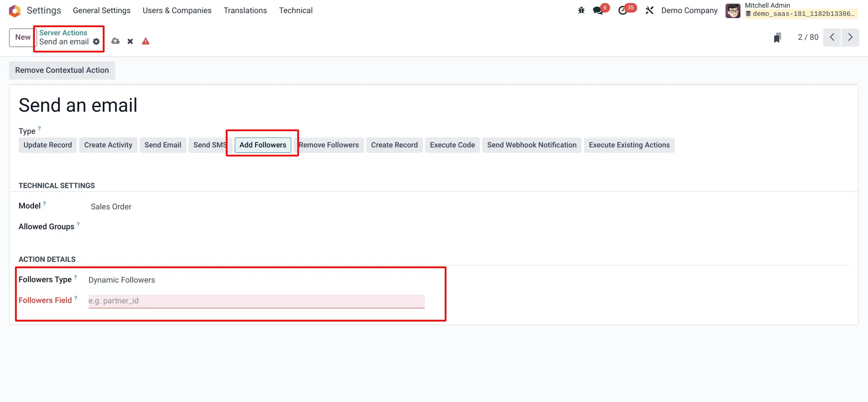Screen dimensions: 868x402
Task: Click the Followers Field input box
Action: pos(256,301)
